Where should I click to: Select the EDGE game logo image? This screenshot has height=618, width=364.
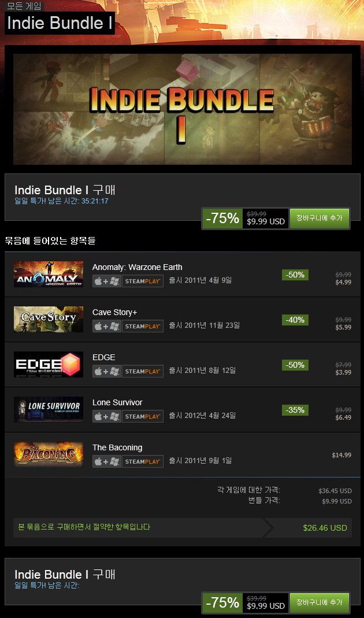click(49, 365)
